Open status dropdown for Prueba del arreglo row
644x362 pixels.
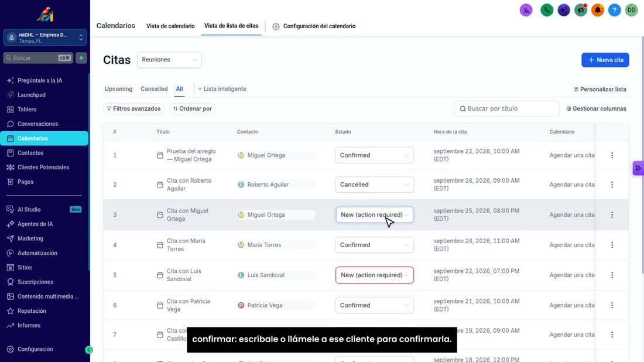tap(375, 155)
